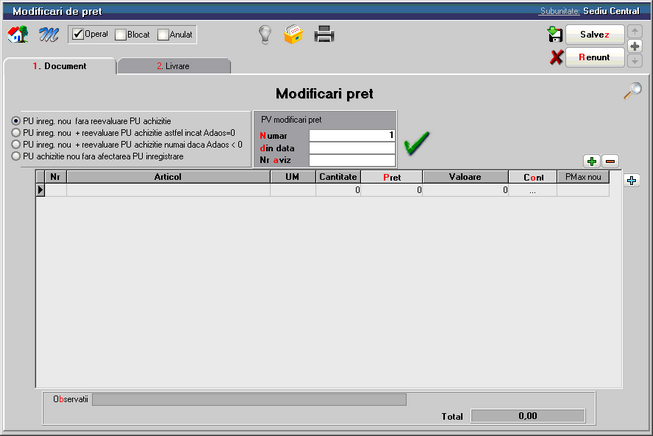This screenshot has width=653, height=436.
Task: Click the Valoare column header
Action: point(465,177)
